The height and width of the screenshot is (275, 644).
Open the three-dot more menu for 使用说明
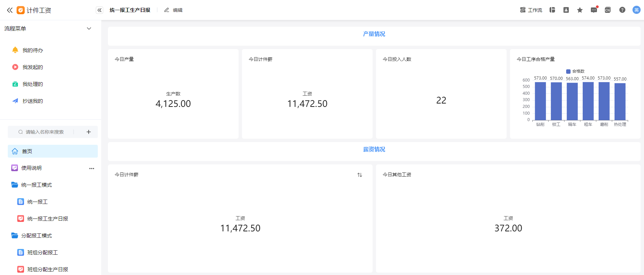[92, 168]
